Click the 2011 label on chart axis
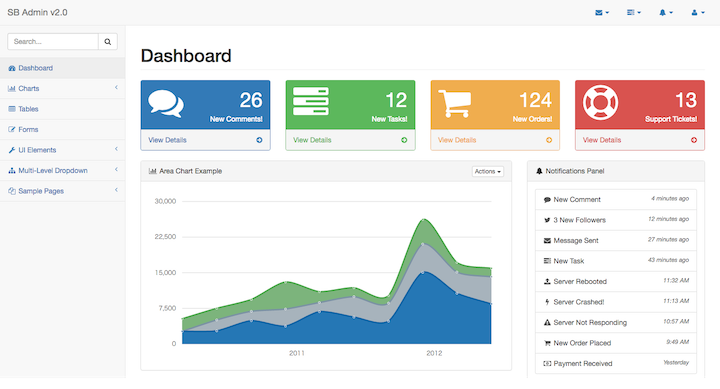This screenshot has height=389, width=720. click(297, 353)
